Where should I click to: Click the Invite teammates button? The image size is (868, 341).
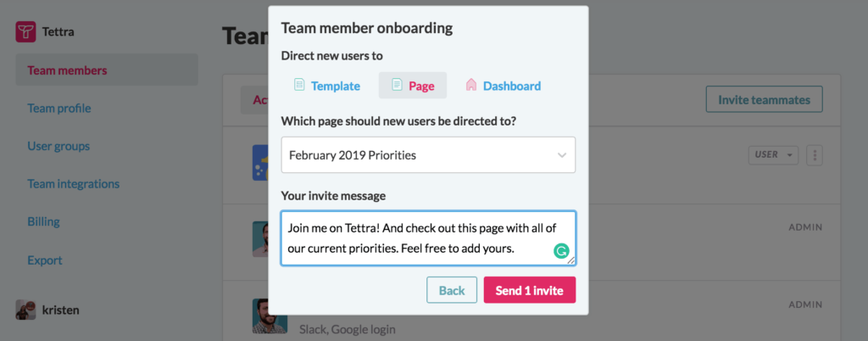pos(764,99)
